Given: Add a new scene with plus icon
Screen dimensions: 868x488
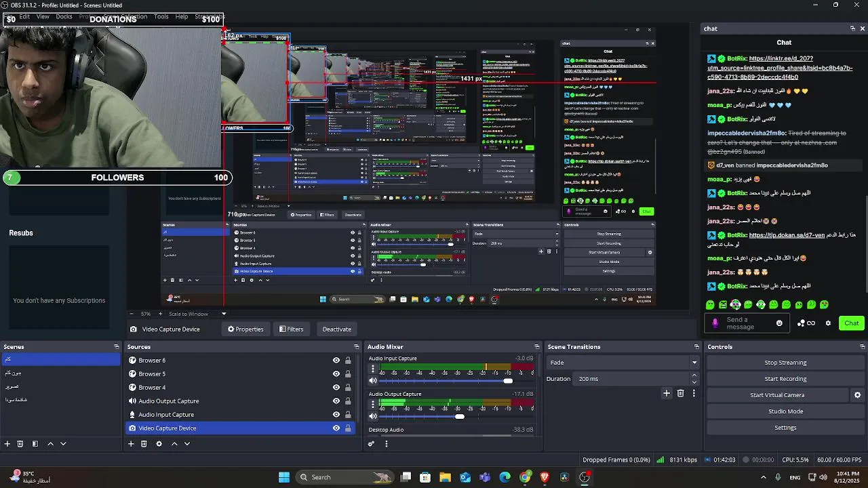Looking at the screenshot, I should point(7,444).
